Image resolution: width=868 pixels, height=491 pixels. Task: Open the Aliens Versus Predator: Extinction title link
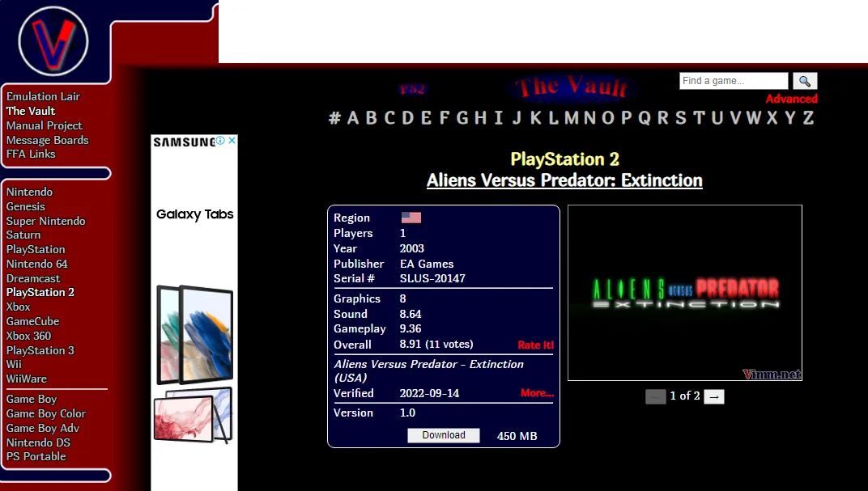click(564, 180)
